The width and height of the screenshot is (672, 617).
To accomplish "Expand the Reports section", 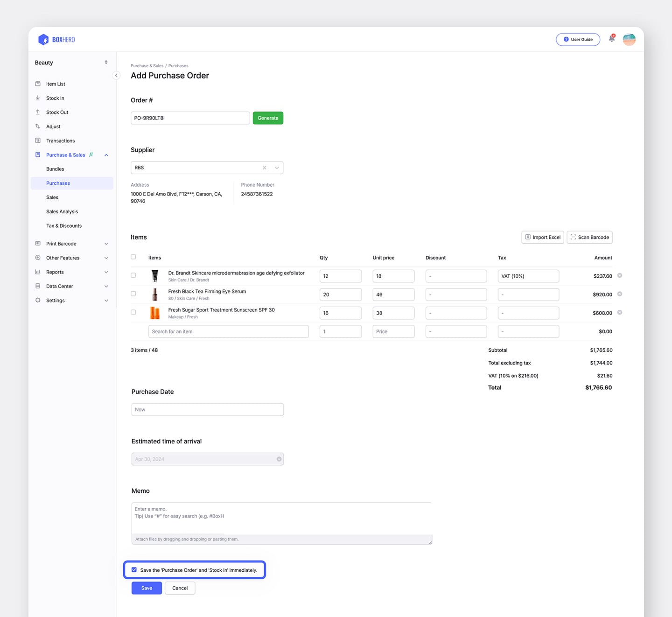I will (55, 272).
